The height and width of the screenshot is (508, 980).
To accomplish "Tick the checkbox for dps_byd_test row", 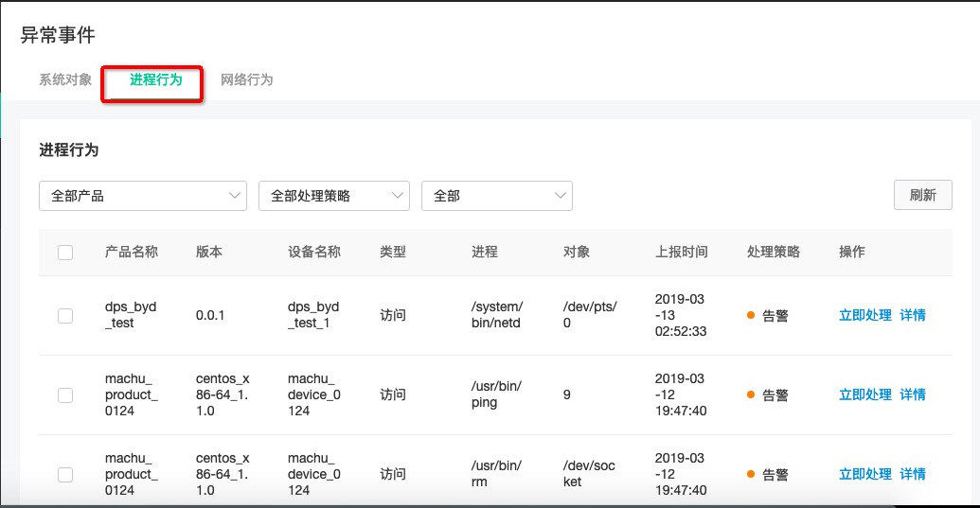I will coord(65,316).
